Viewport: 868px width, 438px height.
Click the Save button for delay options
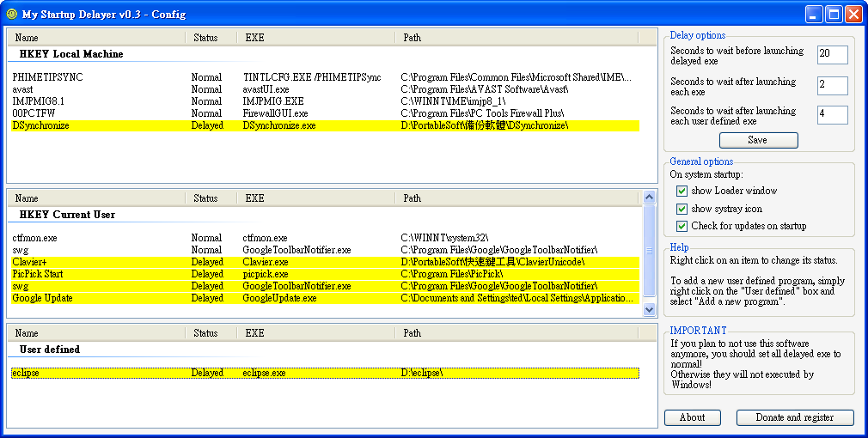(x=758, y=141)
